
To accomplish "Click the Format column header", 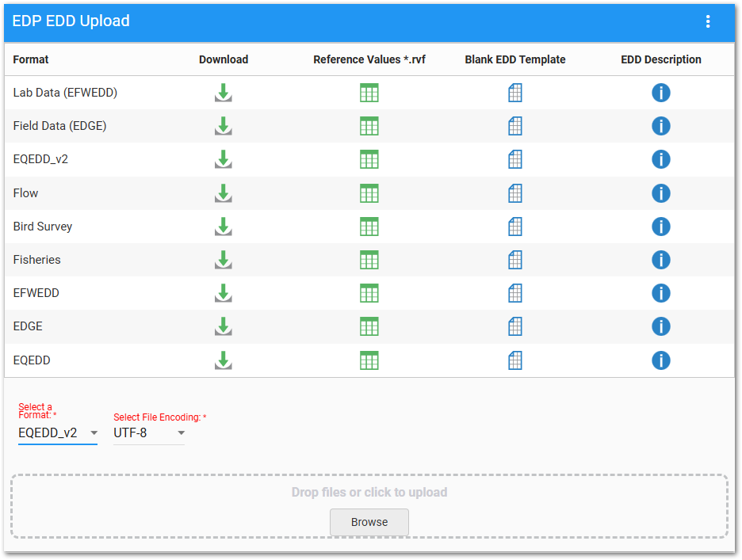I will click(31, 59).
